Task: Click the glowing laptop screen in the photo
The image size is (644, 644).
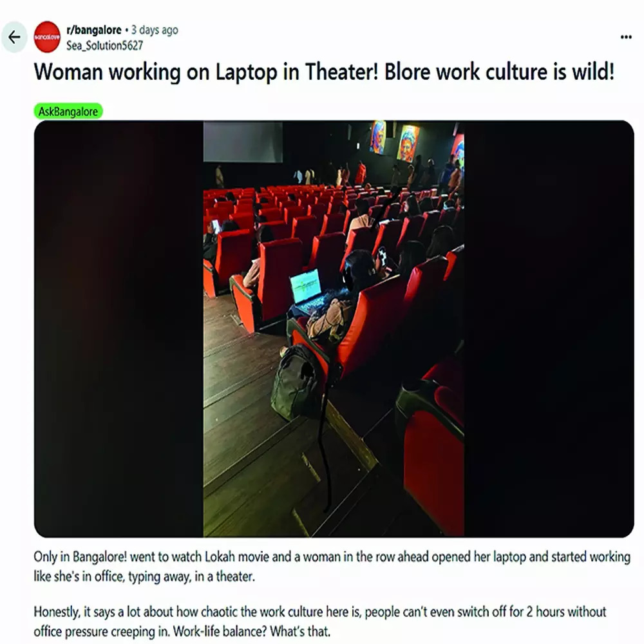Action: coord(305,286)
